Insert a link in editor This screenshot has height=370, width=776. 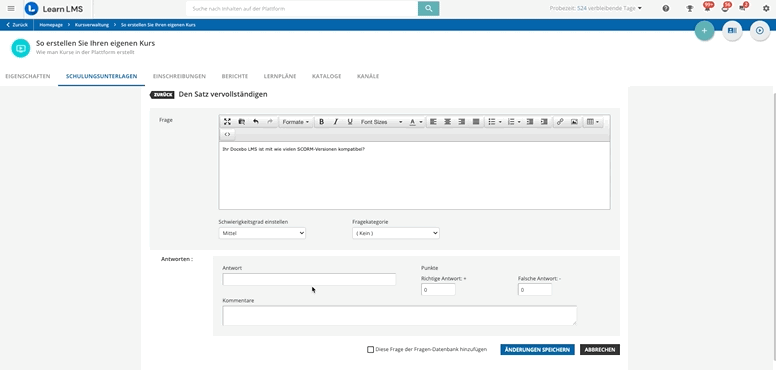(560, 122)
